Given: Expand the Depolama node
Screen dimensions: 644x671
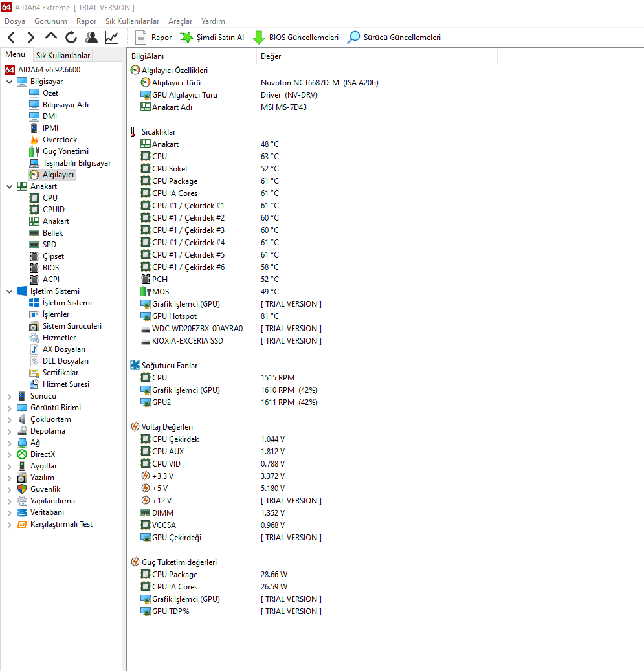Looking at the screenshot, I should coord(10,432).
